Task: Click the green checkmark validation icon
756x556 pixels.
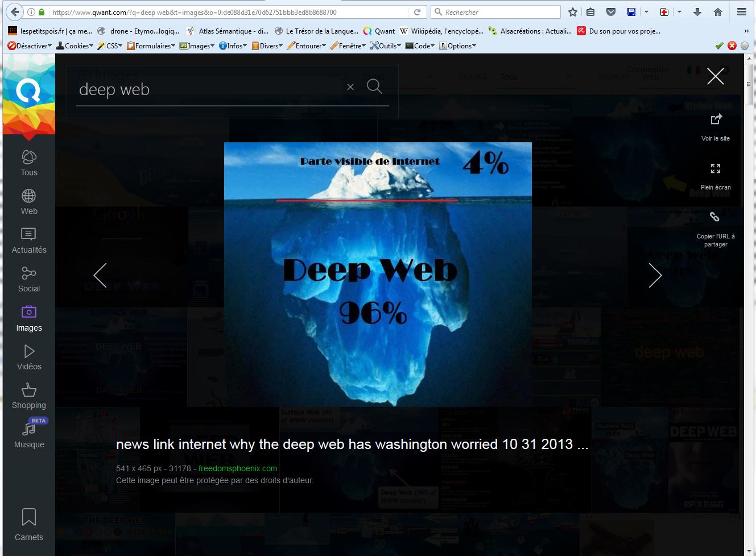Action: [720, 46]
